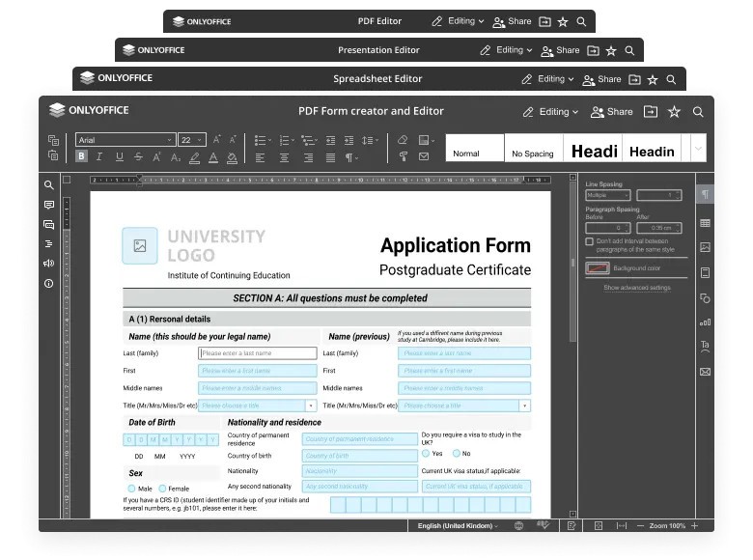
Task: Open English (United Kingdom) language menu
Action: (x=458, y=525)
